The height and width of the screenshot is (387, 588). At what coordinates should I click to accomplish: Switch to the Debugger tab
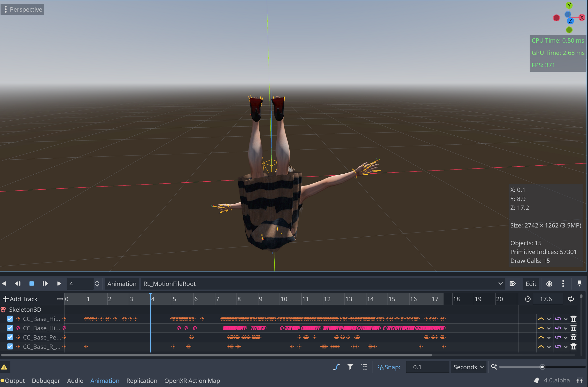point(46,380)
